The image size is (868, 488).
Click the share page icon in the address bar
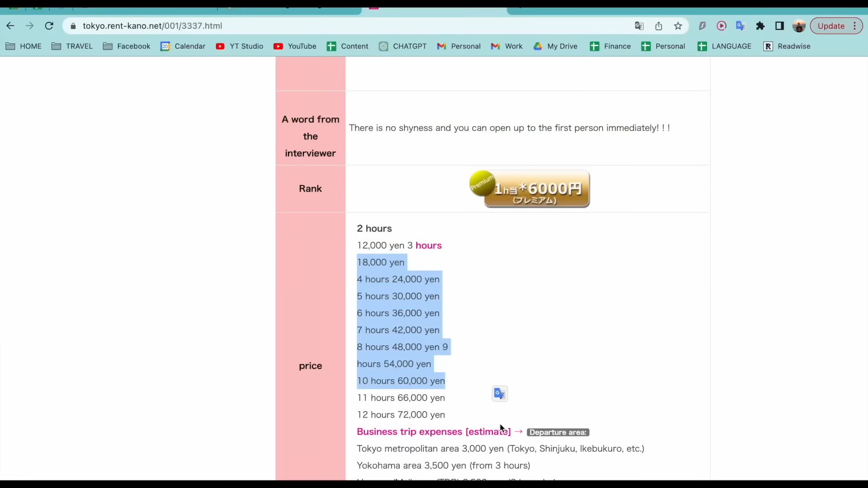point(659,26)
